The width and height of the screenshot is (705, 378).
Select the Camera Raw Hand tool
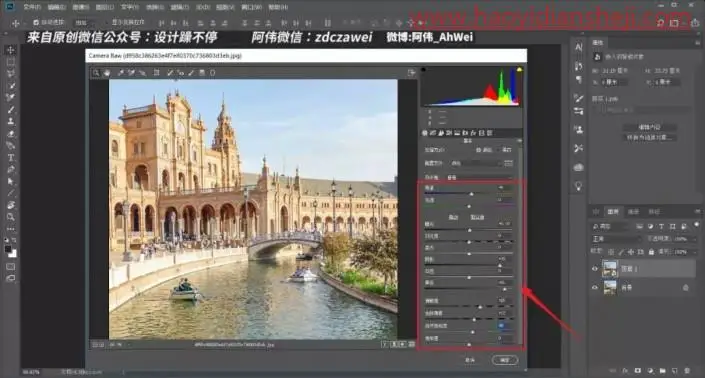click(x=107, y=72)
